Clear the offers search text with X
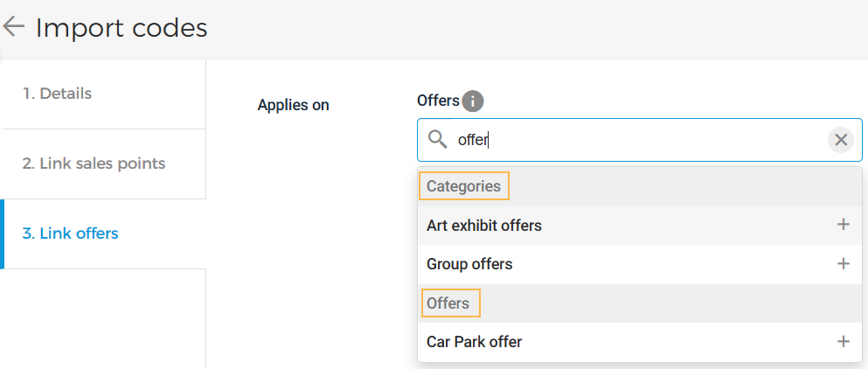868x369 pixels. click(x=840, y=140)
